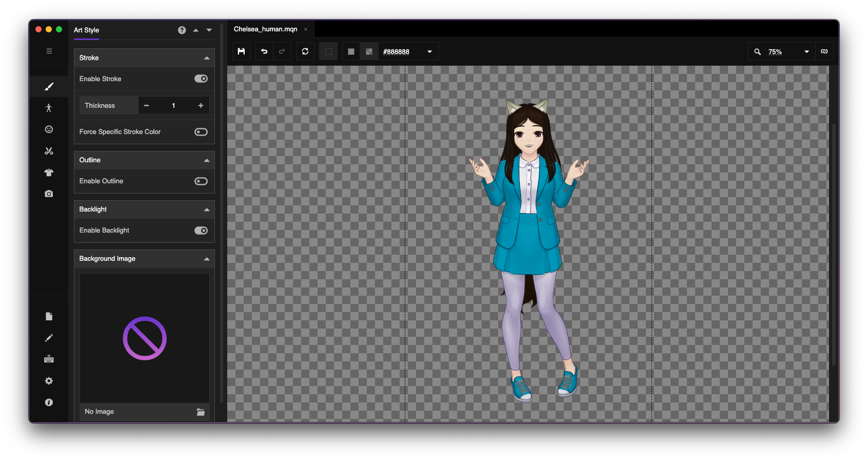This screenshot has width=868, height=461.
Task: Open the settings gear icon
Action: [49, 381]
